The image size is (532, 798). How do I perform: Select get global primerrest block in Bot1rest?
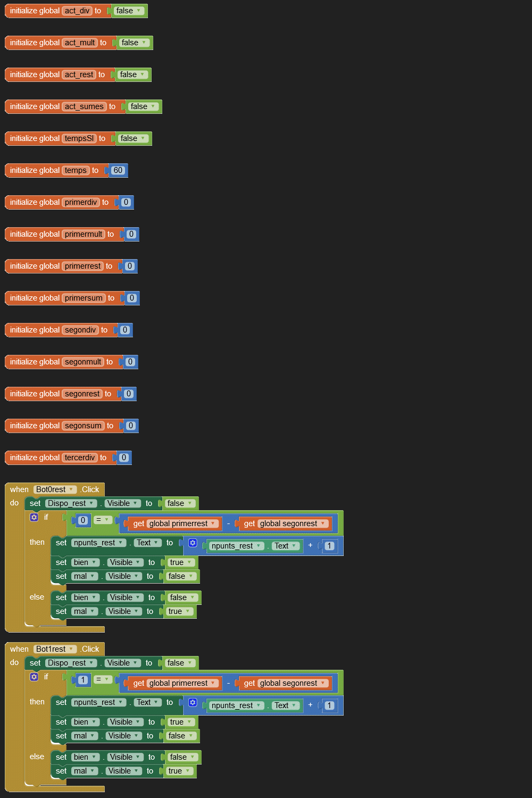[138, 684]
